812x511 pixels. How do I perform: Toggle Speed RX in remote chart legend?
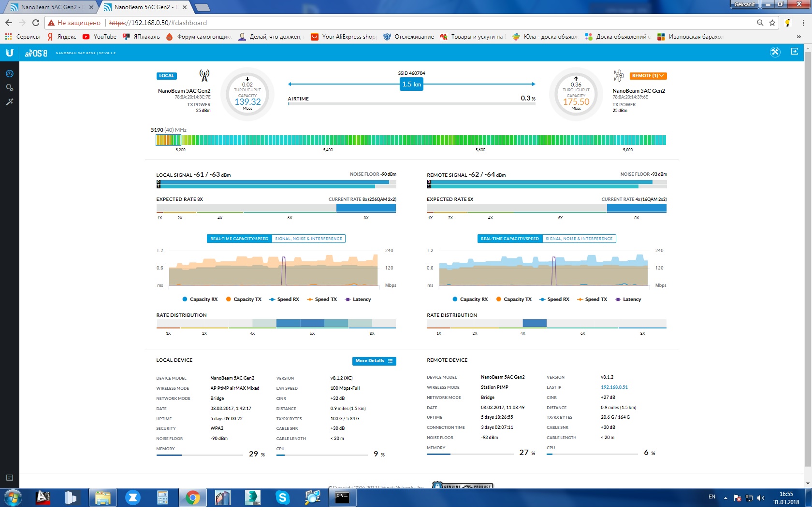[x=554, y=299]
